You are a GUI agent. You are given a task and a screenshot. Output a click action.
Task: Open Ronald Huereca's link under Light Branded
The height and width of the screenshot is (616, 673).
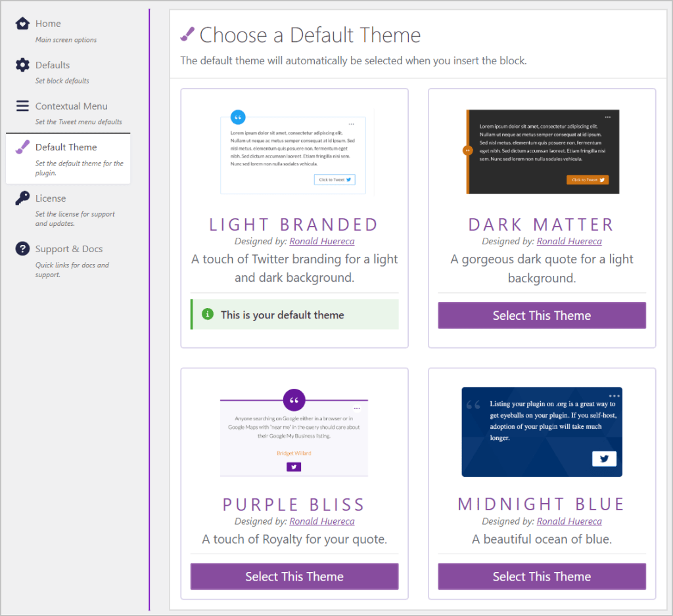[321, 241]
